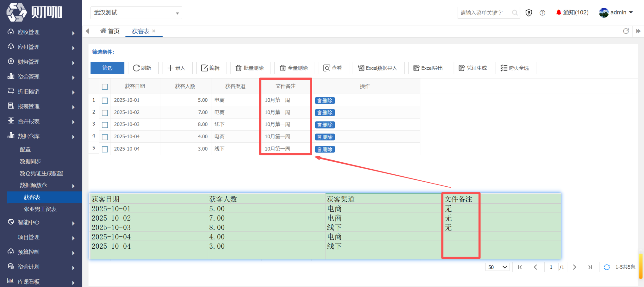Open the page size 50 dropdown
Screen dimensions: 644x287
coord(497,267)
